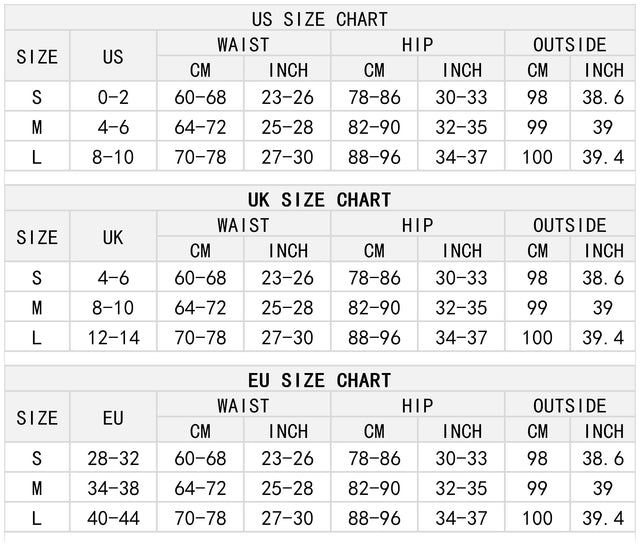The width and height of the screenshot is (640, 545).
Task: Click the US SIZE CHART title
Action: tap(320, 19)
